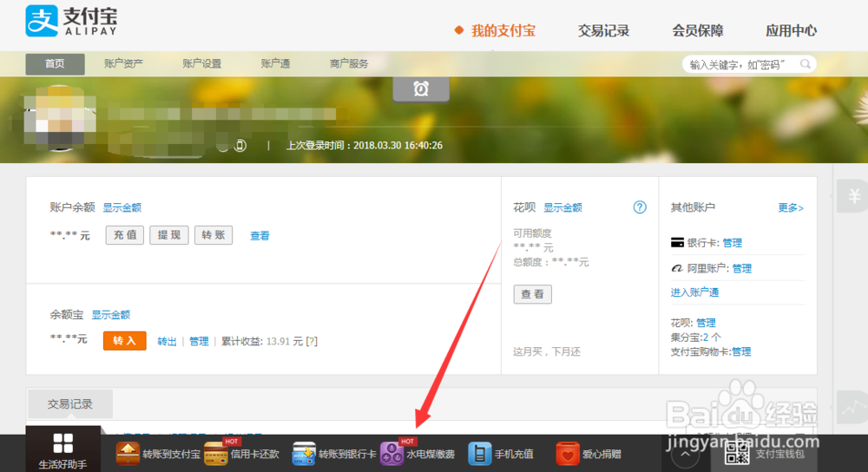Open 应用中心 in top navigation

[791, 31]
